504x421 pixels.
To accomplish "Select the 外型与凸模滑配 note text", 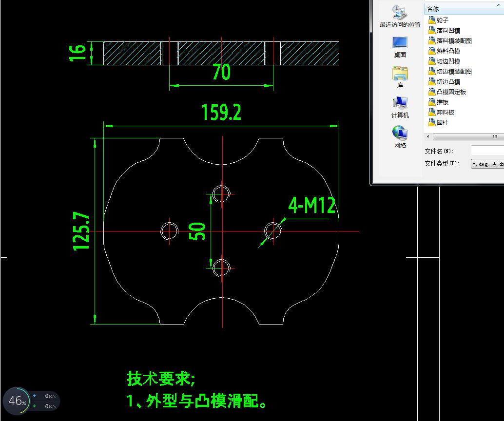I will [x=206, y=401].
